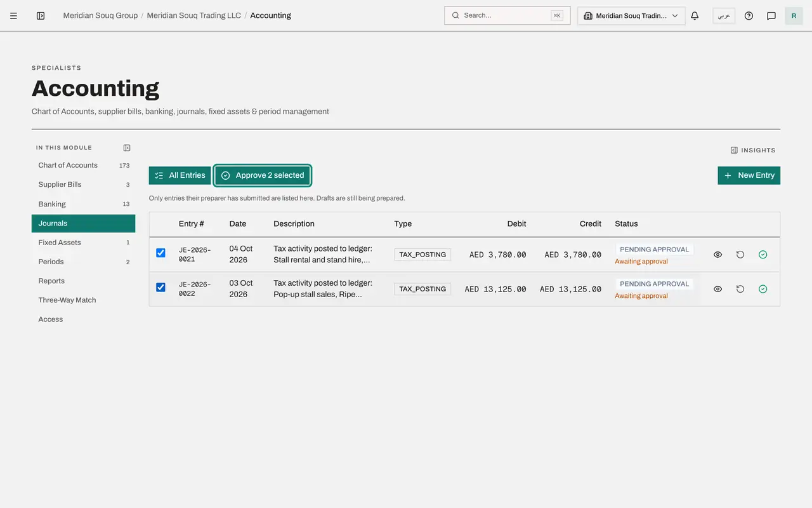View entry JE-2026-0022 with eye icon

pos(717,289)
